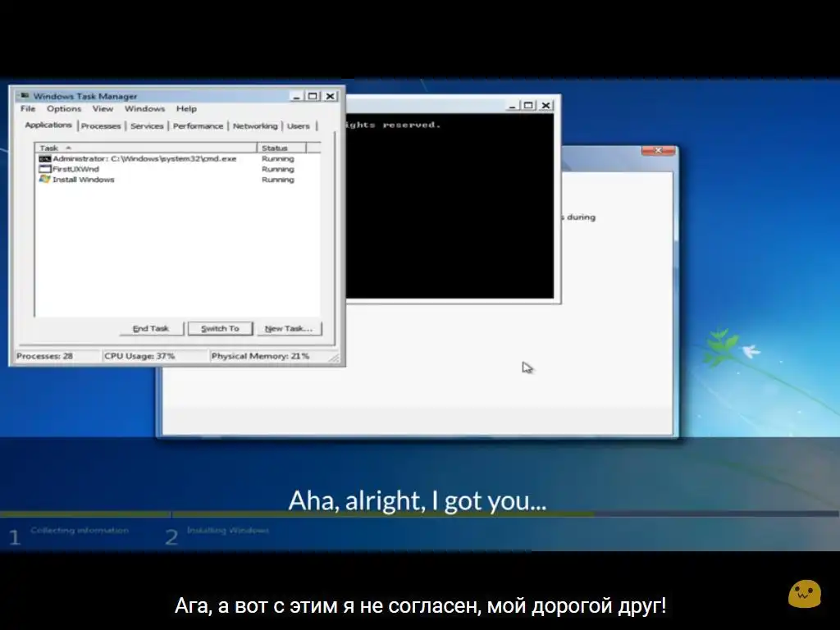Click the Running status of the cmd.exe task
The image size is (840, 630).
(x=277, y=158)
